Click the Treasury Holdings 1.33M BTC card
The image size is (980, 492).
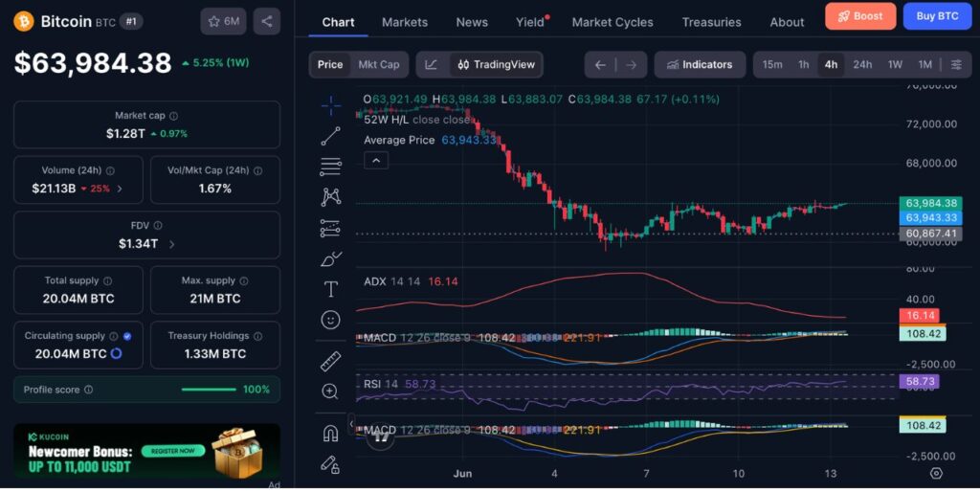point(215,346)
